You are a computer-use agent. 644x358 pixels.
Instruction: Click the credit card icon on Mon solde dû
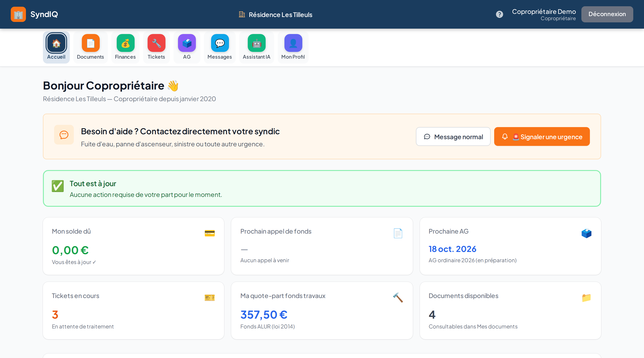click(x=210, y=233)
